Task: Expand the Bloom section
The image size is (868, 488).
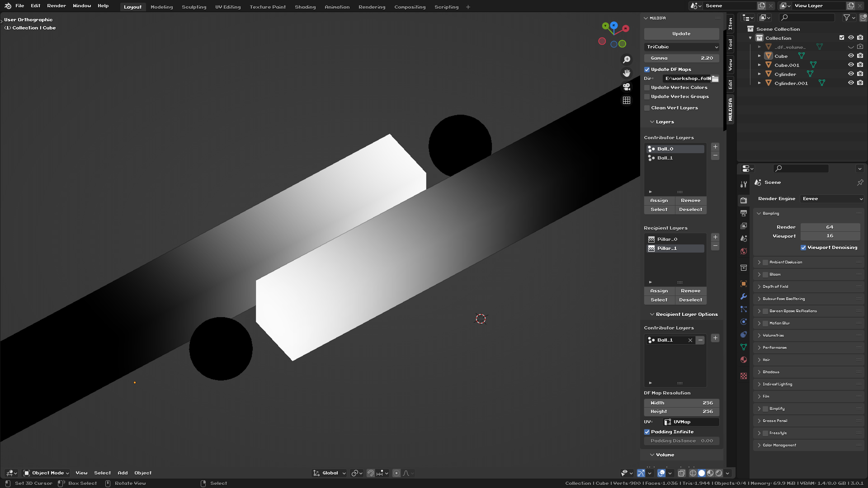Action: tap(759, 274)
